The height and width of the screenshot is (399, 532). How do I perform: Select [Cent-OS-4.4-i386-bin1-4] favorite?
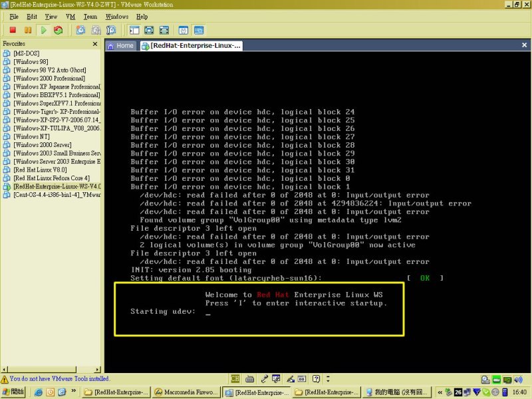point(52,195)
